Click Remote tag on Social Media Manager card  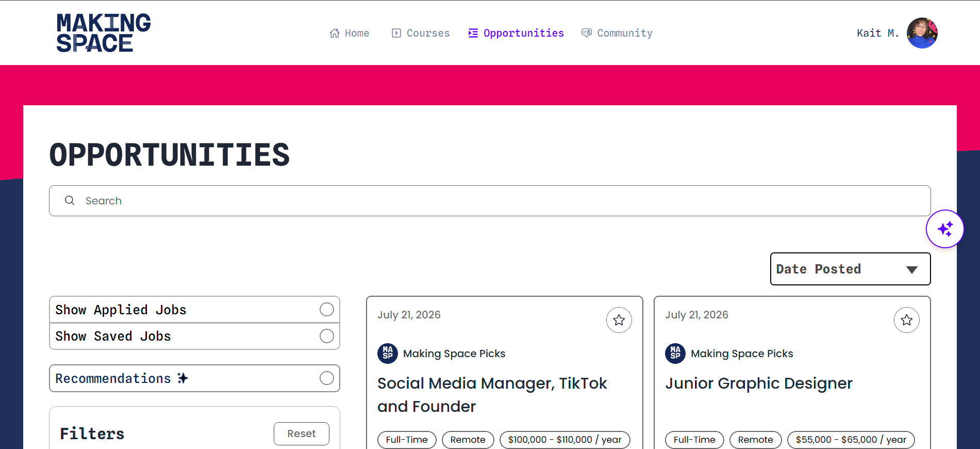(468, 440)
